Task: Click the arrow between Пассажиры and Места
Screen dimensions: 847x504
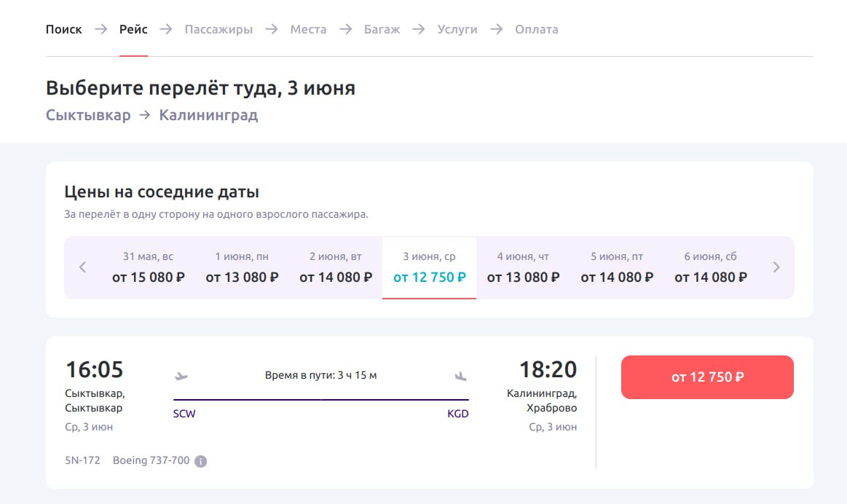Action: pos(271,29)
